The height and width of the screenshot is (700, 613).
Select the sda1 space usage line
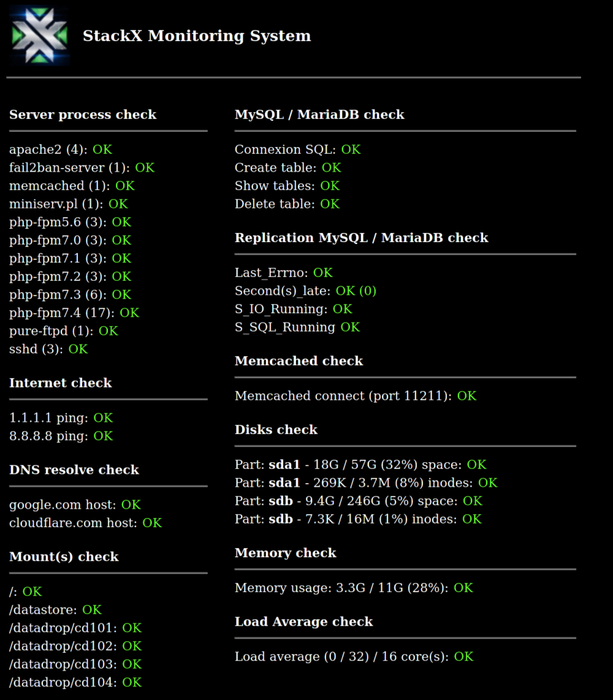[x=360, y=465]
